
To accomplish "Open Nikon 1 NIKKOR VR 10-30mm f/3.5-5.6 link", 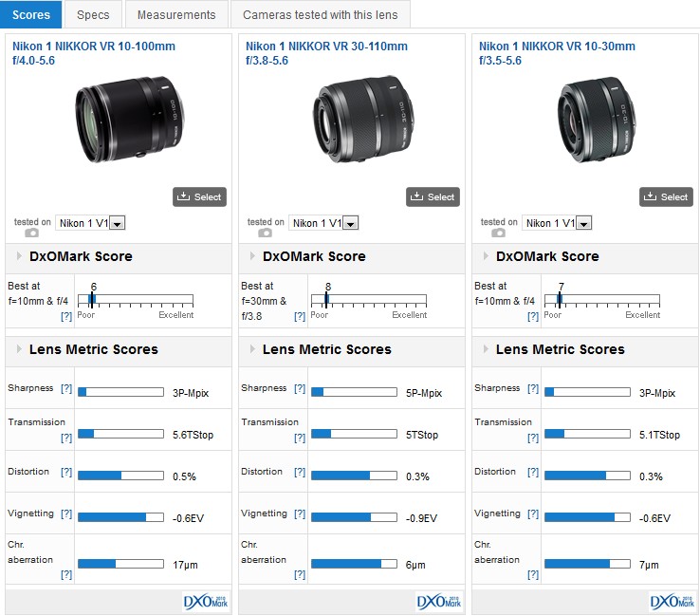I will (x=557, y=53).
